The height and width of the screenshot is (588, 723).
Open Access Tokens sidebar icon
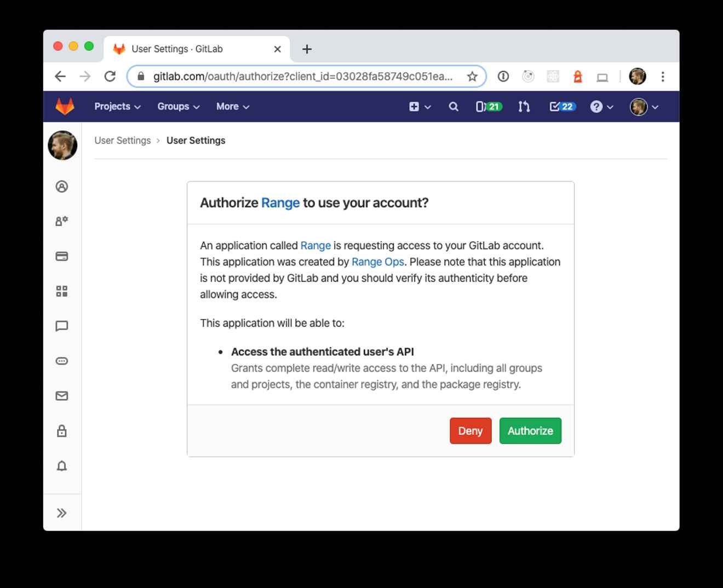pyautogui.click(x=62, y=361)
